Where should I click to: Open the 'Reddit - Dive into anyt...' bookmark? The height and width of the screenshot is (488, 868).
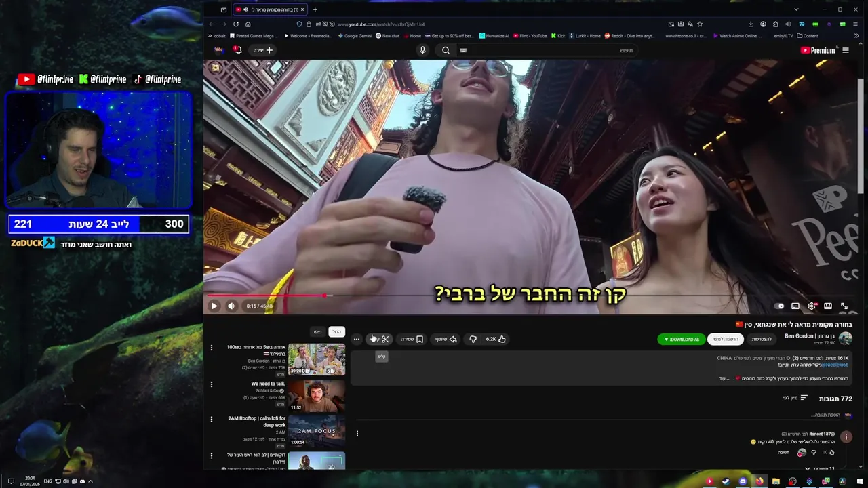629,36
